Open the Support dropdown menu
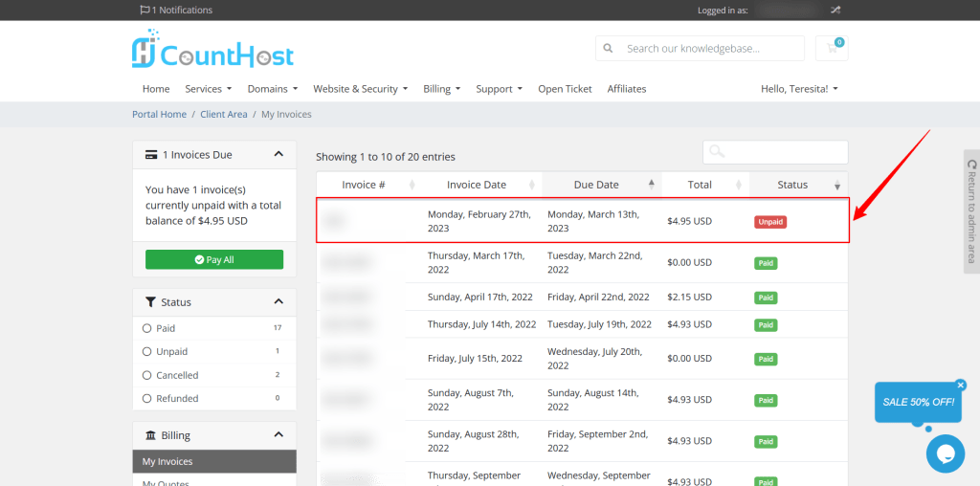980x486 pixels. click(x=500, y=89)
